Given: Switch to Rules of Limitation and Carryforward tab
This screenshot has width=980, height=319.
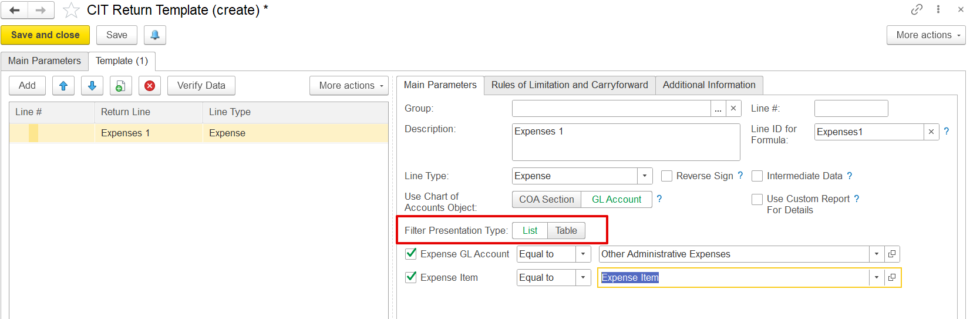Looking at the screenshot, I should click(x=570, y=85).
